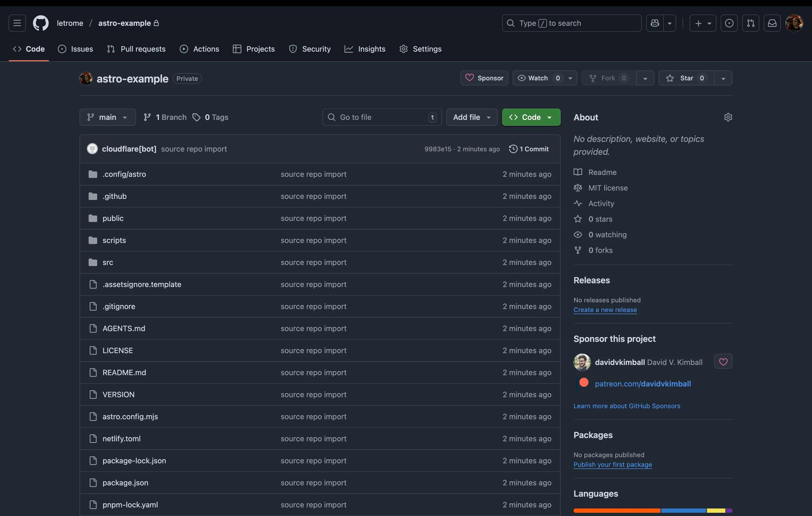Click Create a new release link

click(605, 309)
